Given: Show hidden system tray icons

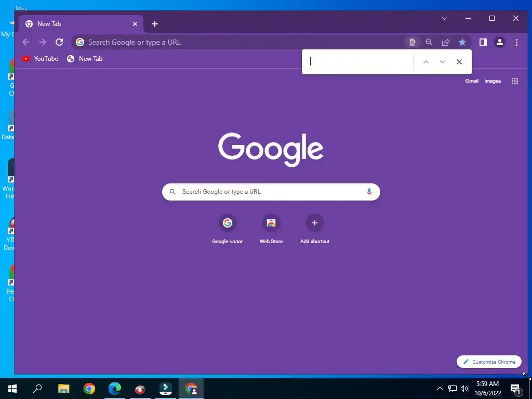Looking at the screenshot, I should (x=440, y=389).
